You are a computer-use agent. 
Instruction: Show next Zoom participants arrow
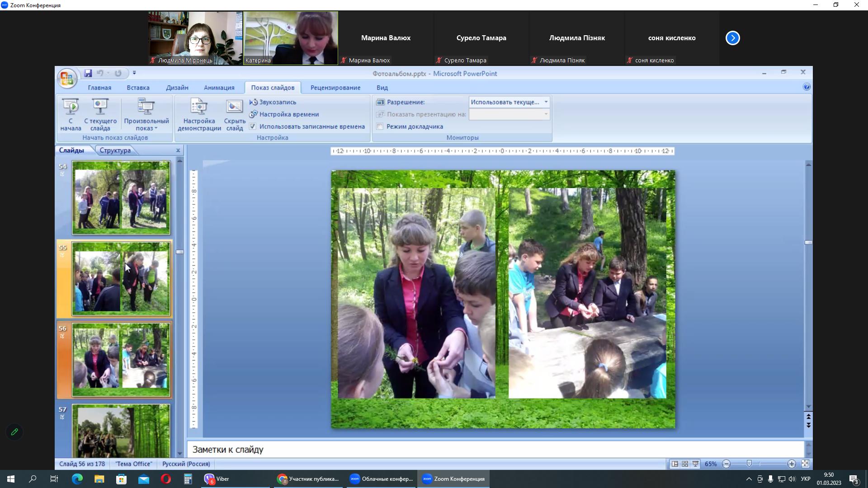click(732, 38)
